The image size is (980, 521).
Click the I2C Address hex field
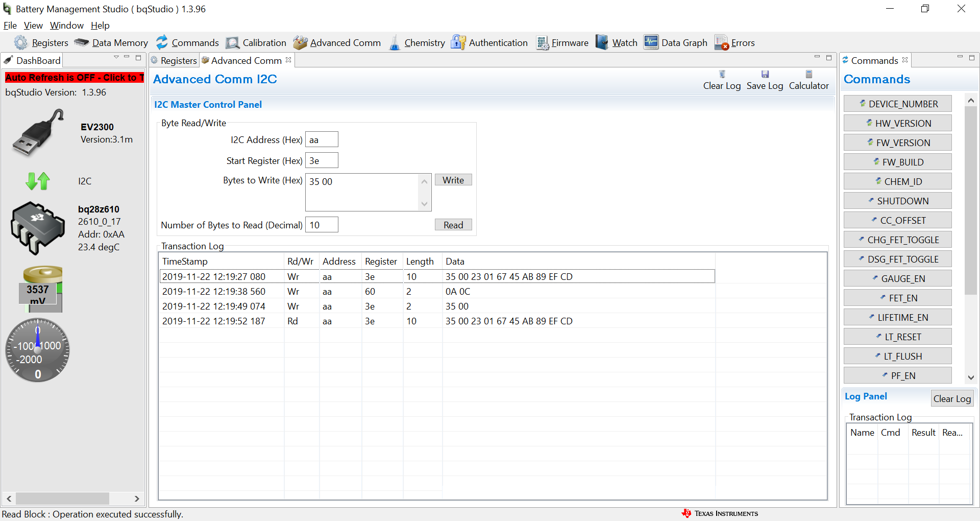322,139
